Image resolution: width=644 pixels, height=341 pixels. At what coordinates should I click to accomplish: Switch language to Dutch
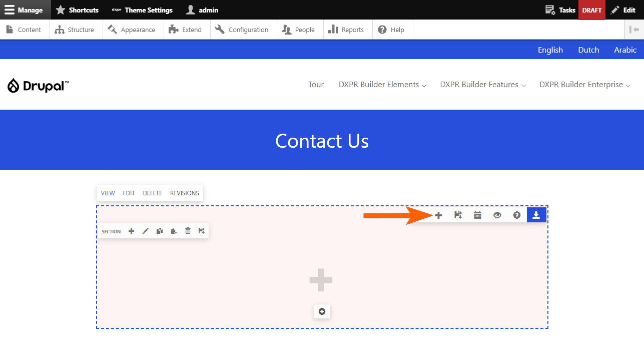tap(588, 50)
